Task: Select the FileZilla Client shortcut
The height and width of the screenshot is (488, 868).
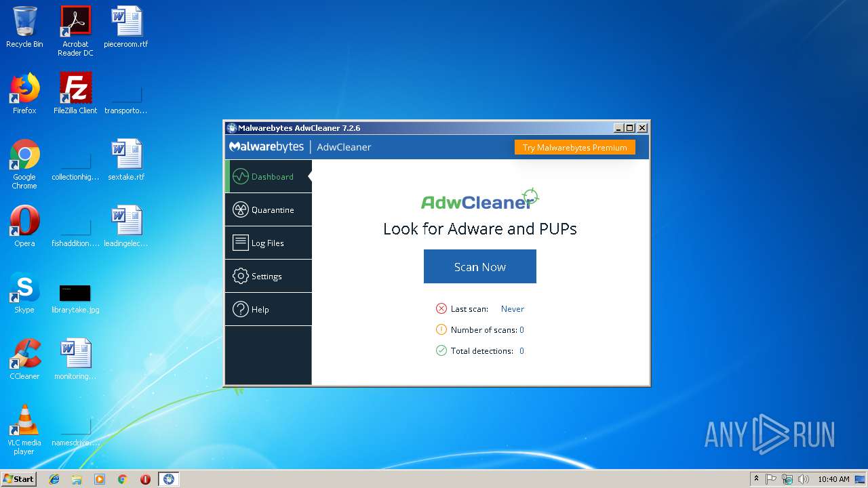Action: point(75,94)
